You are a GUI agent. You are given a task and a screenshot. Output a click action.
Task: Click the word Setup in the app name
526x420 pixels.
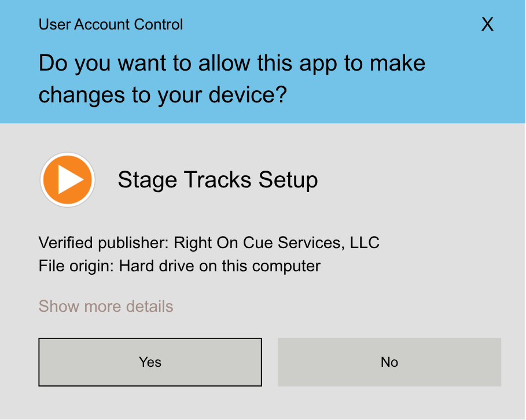(288, 180)
